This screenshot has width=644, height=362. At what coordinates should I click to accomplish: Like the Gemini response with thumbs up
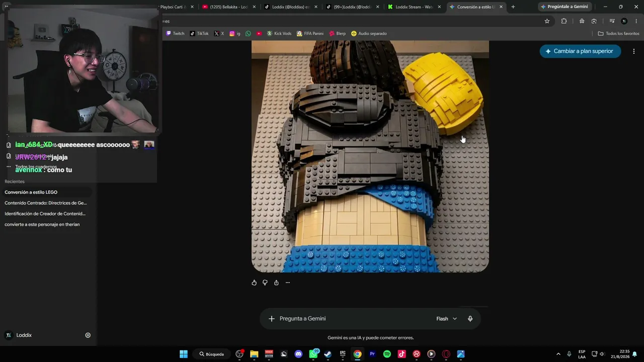tap(254, 283)
